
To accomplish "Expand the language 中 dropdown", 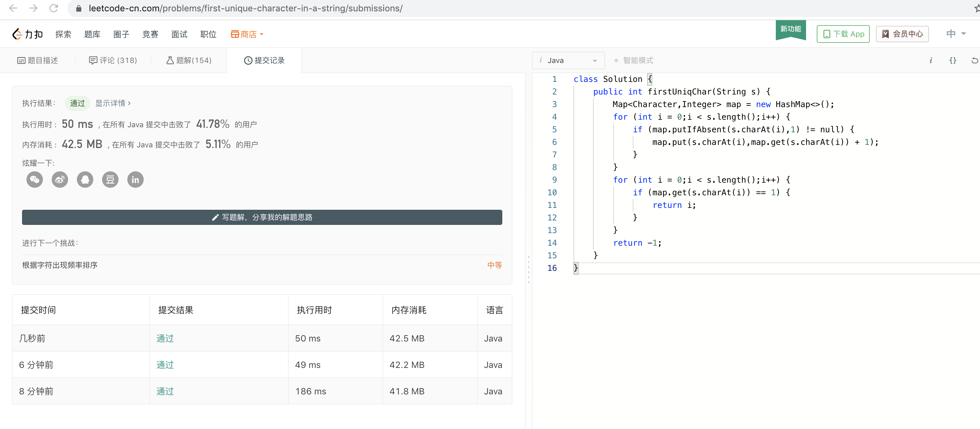I will tap(956, 34).
